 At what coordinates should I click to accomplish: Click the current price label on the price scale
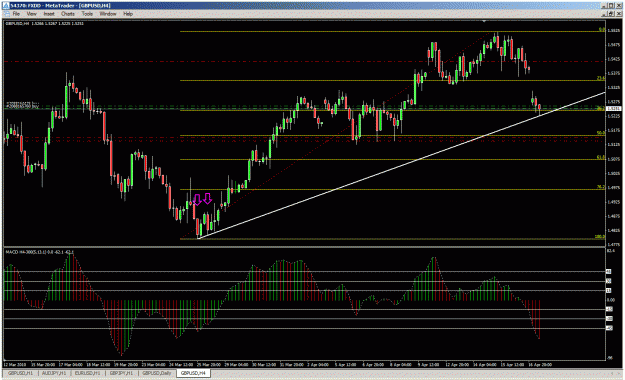(613, 108)
